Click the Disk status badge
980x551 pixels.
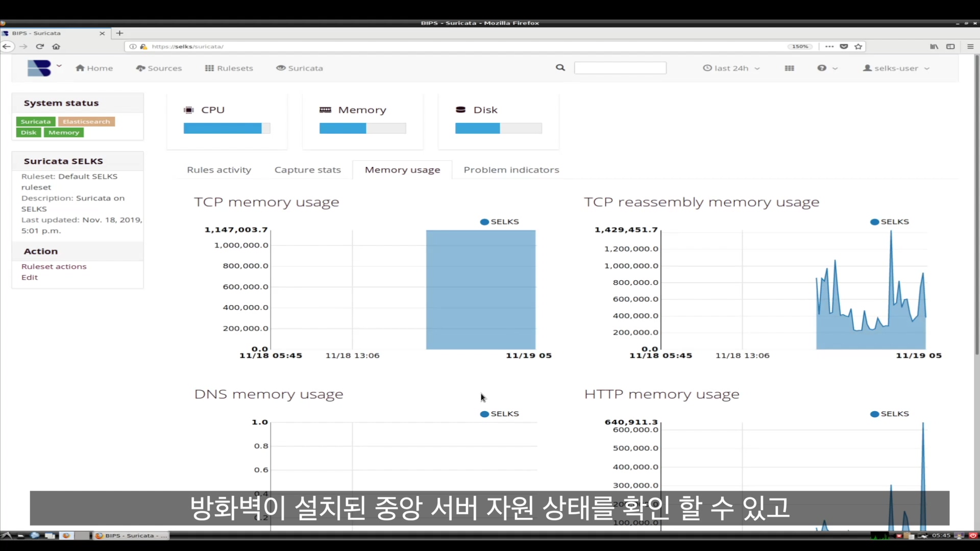click(x=29, y=133)
